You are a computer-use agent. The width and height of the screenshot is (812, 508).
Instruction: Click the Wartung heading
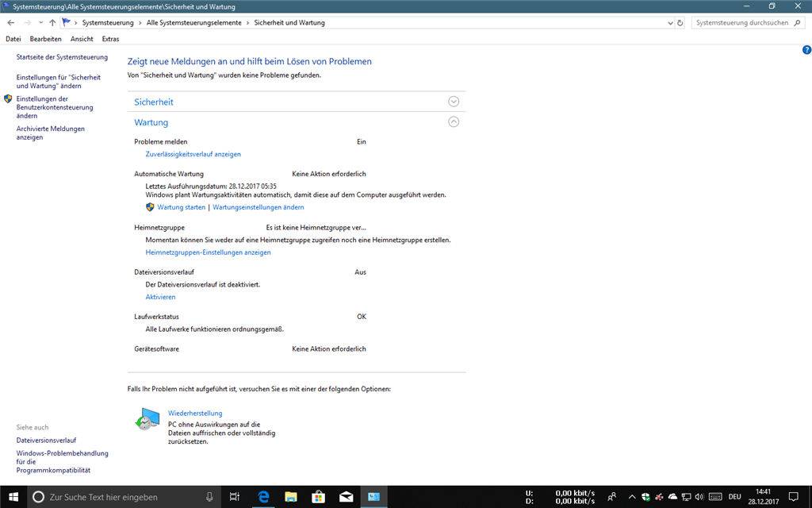pyautogui.click(x=151, y=122)
